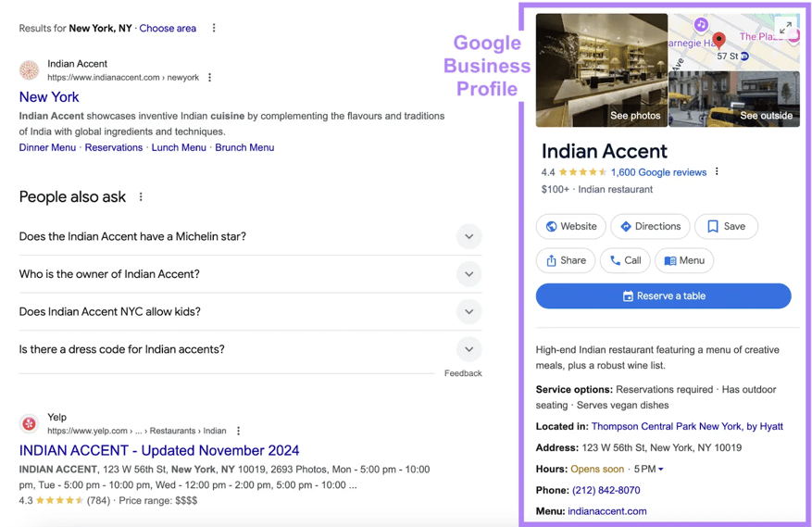The width and height of the screenshot is (812, 527).
Task: Click the Website button
Action: point(570,226)
